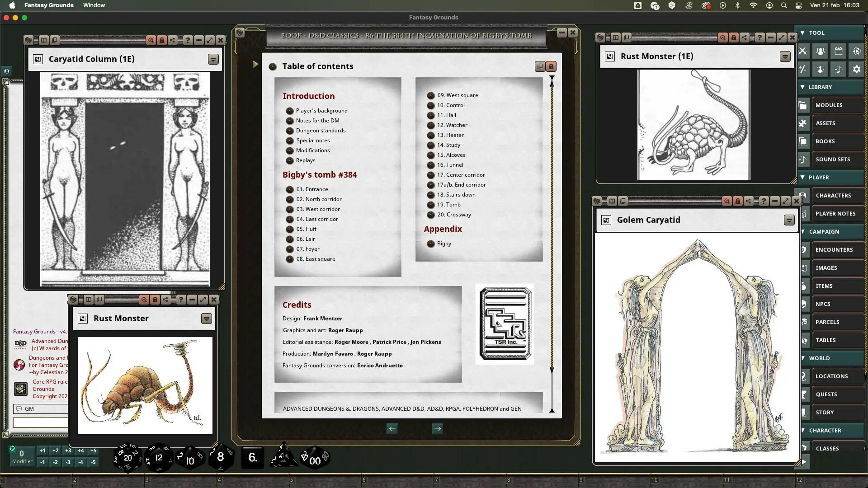This screenshot has width=868, height=488.
Task: Roll the black d20 die on the dice tray
Action: (127, 457)
